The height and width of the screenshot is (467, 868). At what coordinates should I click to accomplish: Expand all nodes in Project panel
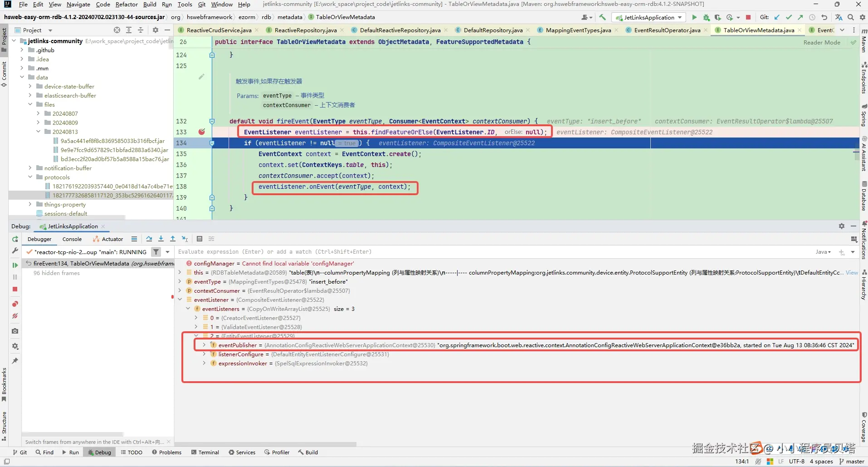[129, 30]
